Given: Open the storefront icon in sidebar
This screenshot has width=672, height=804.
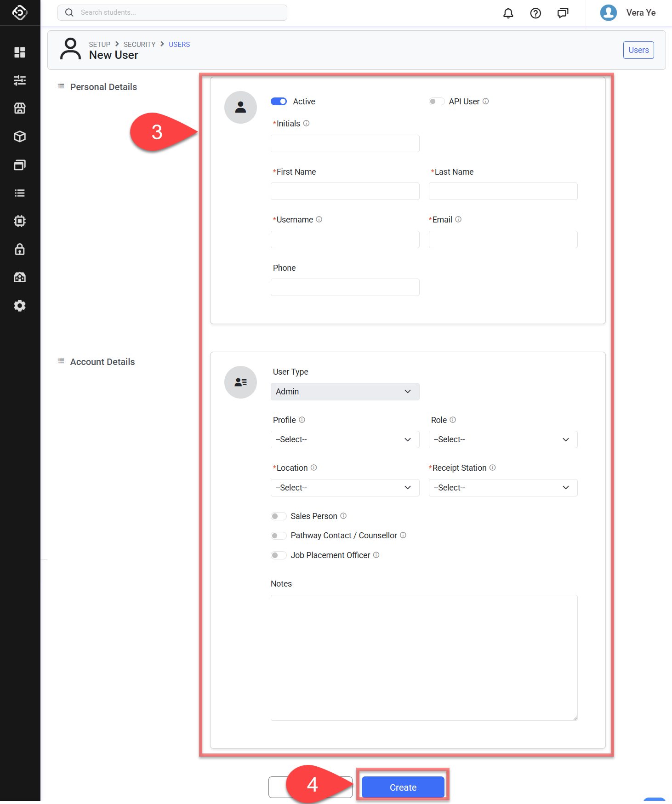Looking at the screenshot, I should 20,108.
